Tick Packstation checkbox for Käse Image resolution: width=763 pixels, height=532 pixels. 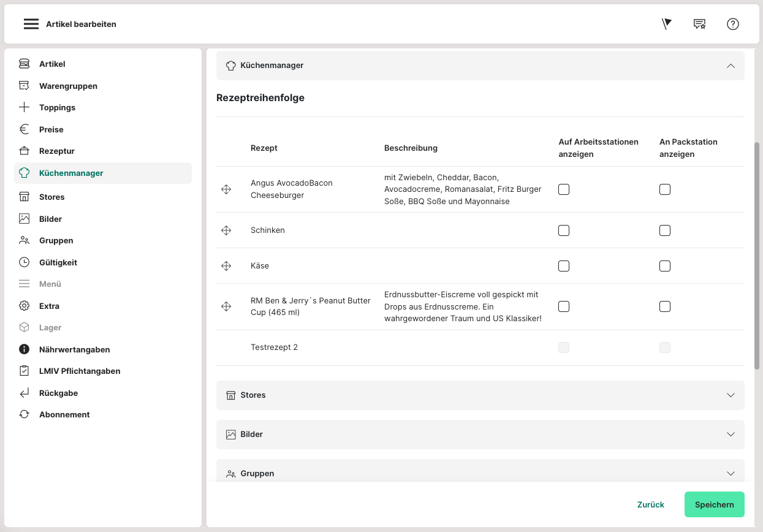point(665,266)
